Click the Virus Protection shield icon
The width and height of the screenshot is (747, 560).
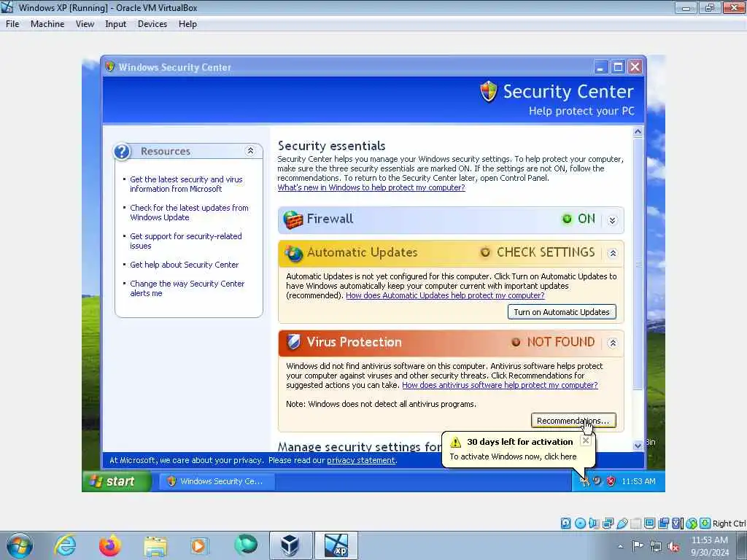coord(294,342)
